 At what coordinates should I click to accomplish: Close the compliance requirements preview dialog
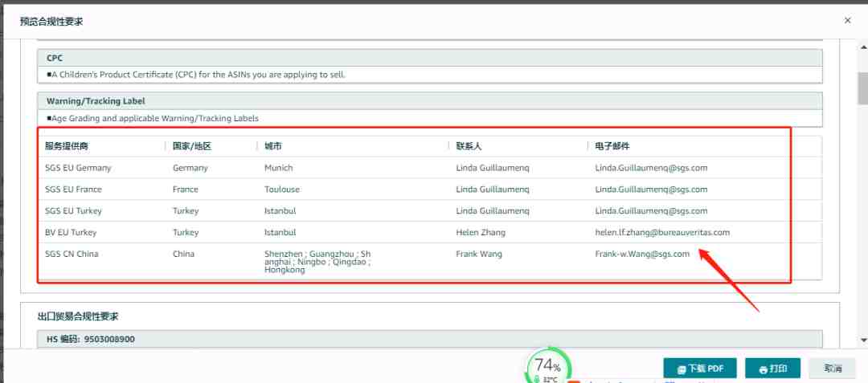coord(847,20)
